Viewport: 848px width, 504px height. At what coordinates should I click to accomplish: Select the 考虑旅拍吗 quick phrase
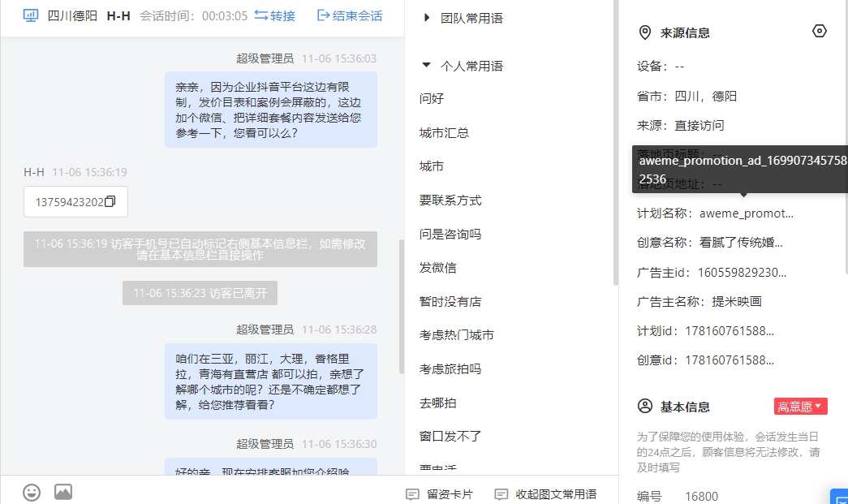tap(450, 368)
